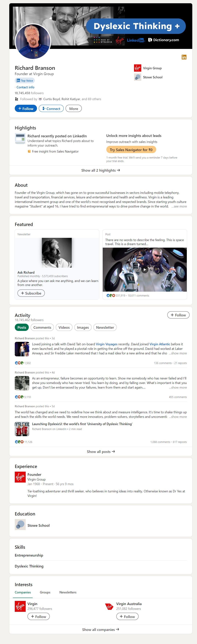Screen dimensions: 197x644
Task: Open Virgin Group company logo link
Action: [x=137, y=68]
